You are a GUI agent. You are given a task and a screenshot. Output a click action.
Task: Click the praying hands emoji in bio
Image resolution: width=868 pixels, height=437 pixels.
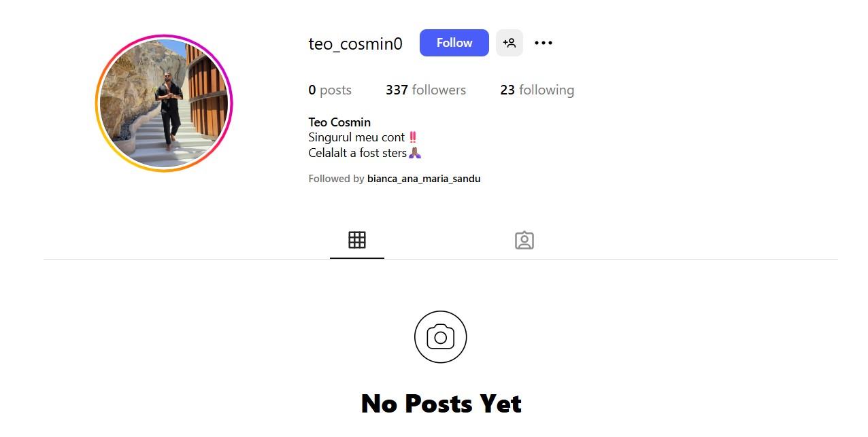pyautogui.click(x=415, y=153)
